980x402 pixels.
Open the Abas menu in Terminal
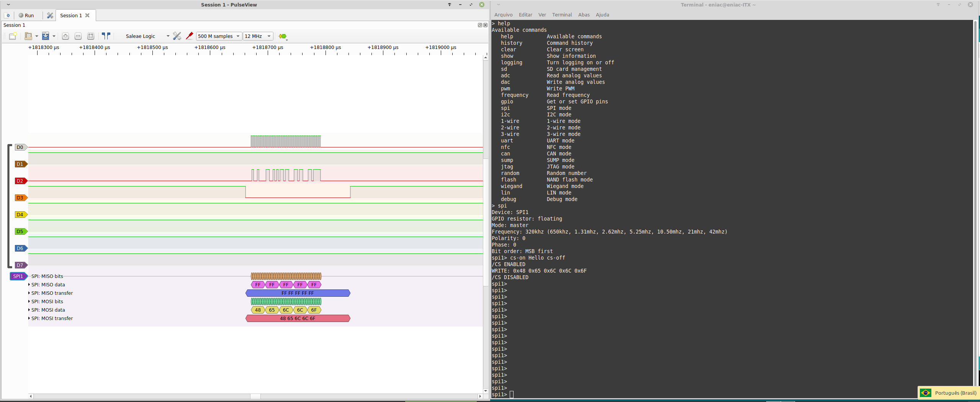click(x=584, y=15)
